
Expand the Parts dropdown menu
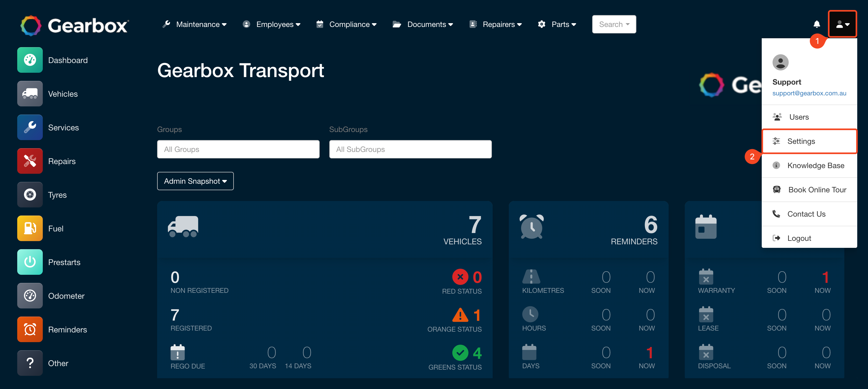click(557, 24)
